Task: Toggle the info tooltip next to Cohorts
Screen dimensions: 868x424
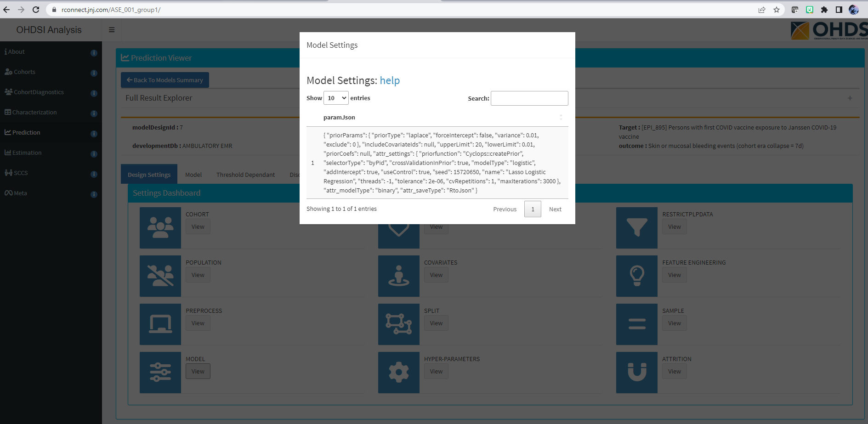Action: [x=94, y=73]
